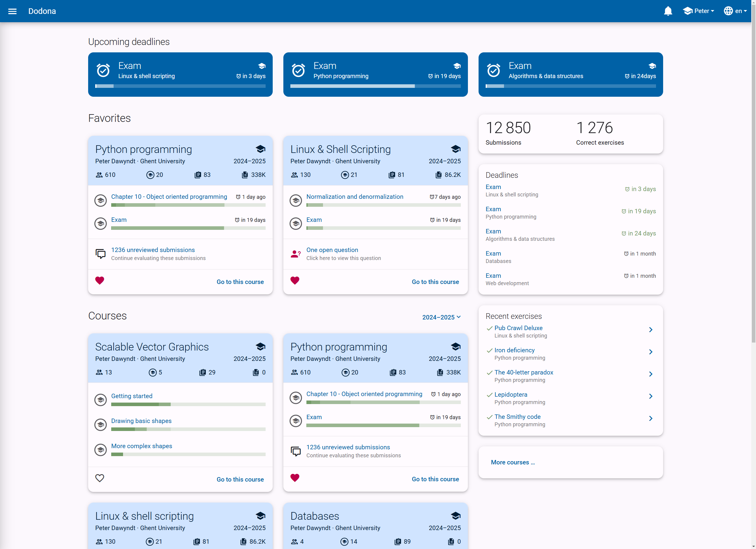Click series icon beside Normalization and denormalization
The height and width of the screenshot is (549, 756).
(295, 200)
